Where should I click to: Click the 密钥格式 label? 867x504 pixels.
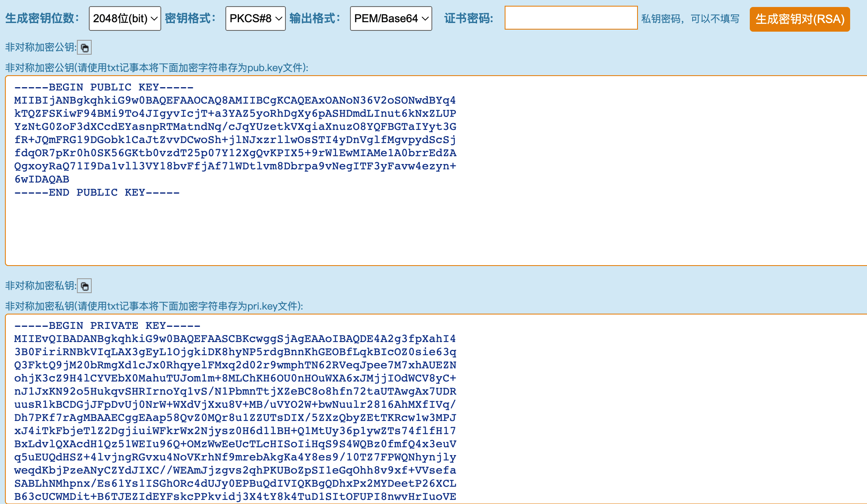point(190,18)
